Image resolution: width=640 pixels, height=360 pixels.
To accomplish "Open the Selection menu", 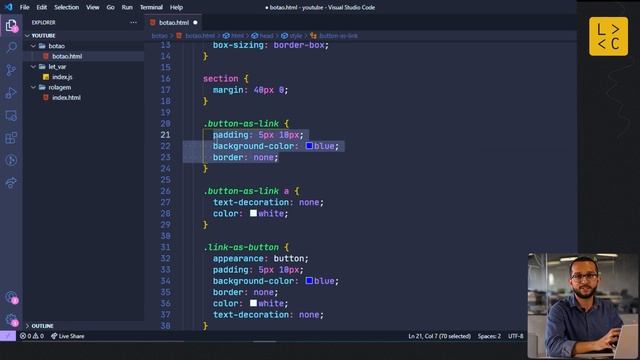I will point(67,7).
